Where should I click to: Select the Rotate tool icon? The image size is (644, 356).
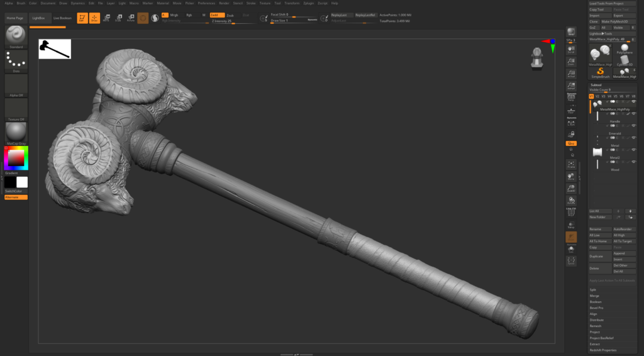tap(130, 18)
